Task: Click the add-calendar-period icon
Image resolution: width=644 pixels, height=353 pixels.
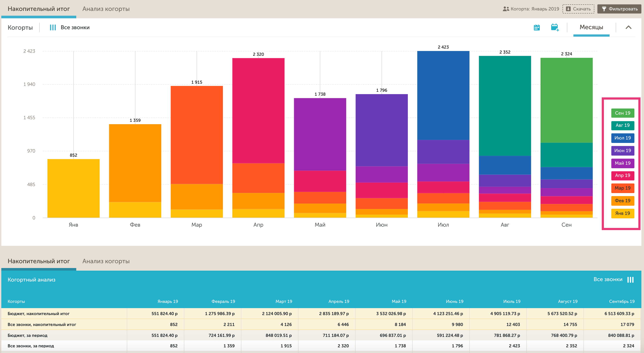Action: click(554, 27)
